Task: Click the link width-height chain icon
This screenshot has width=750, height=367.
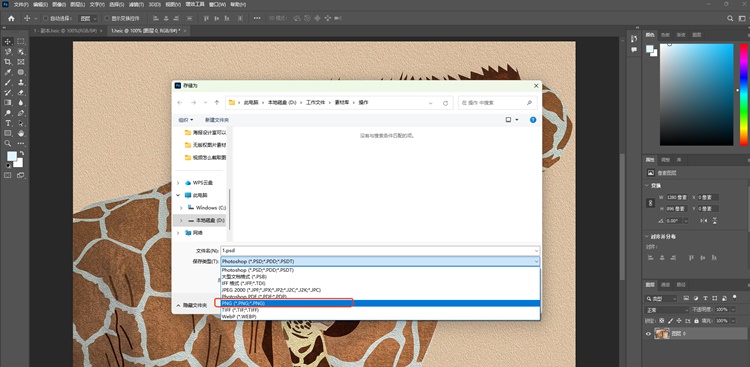Action: pos(650,203)
